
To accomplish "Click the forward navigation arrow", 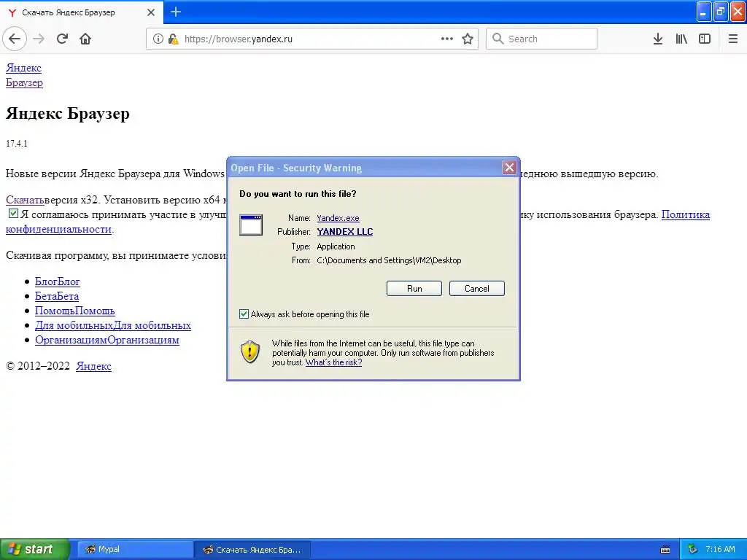I will click(x=39, y=39).
